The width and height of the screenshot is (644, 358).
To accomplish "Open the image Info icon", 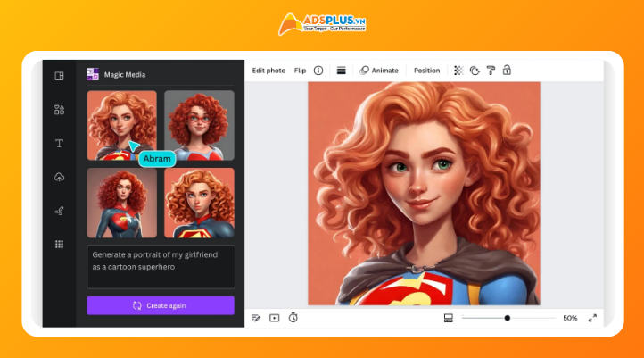I will (318, 71).
